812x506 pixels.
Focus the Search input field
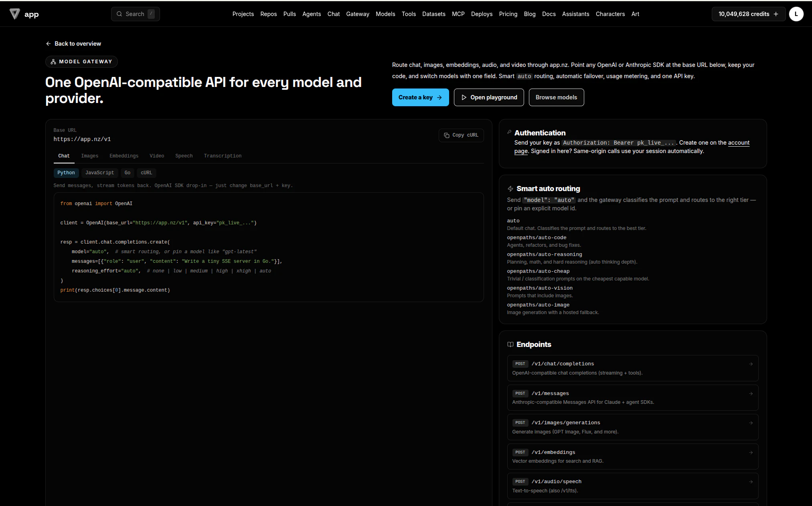(x=135, y=14)
